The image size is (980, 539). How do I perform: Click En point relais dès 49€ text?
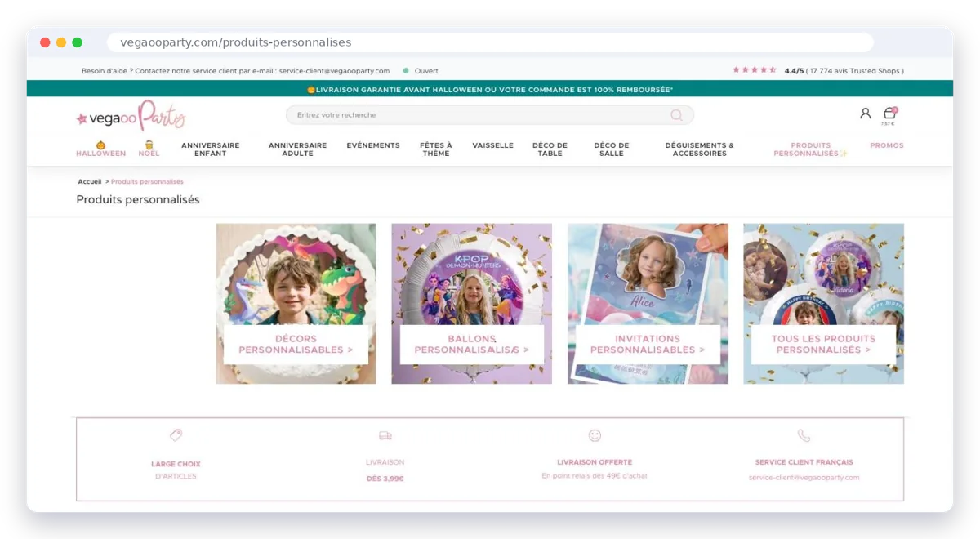click(595, 475)
